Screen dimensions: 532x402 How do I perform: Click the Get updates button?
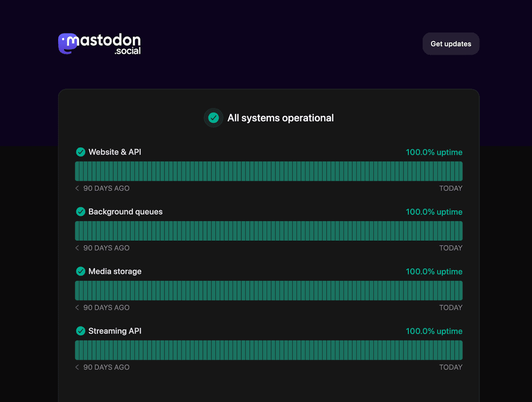pos(451,43)
